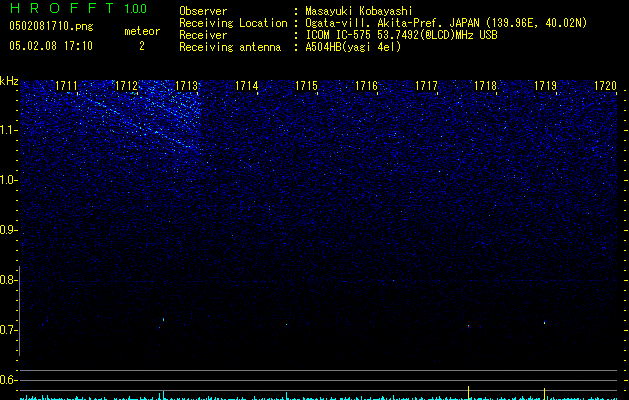
Task: Select the ICOM IC-575 53.7492 MHz USB text
Action: point(401,35)
